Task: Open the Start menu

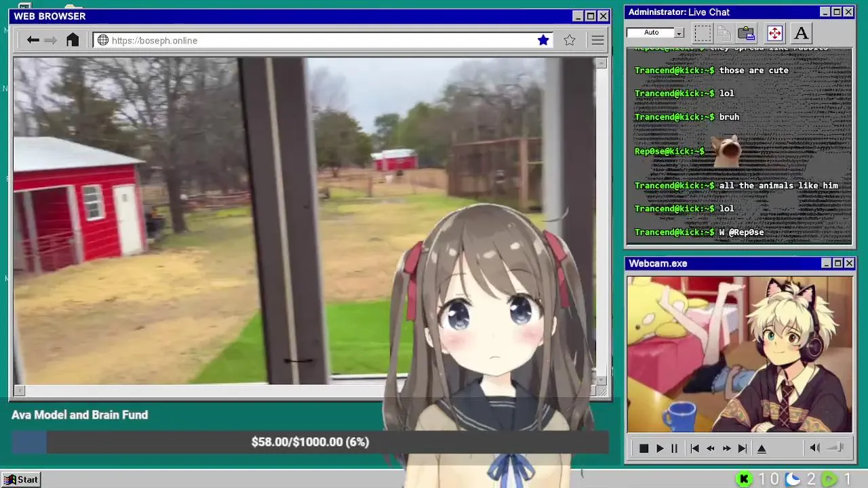Action: click(21, 479)
